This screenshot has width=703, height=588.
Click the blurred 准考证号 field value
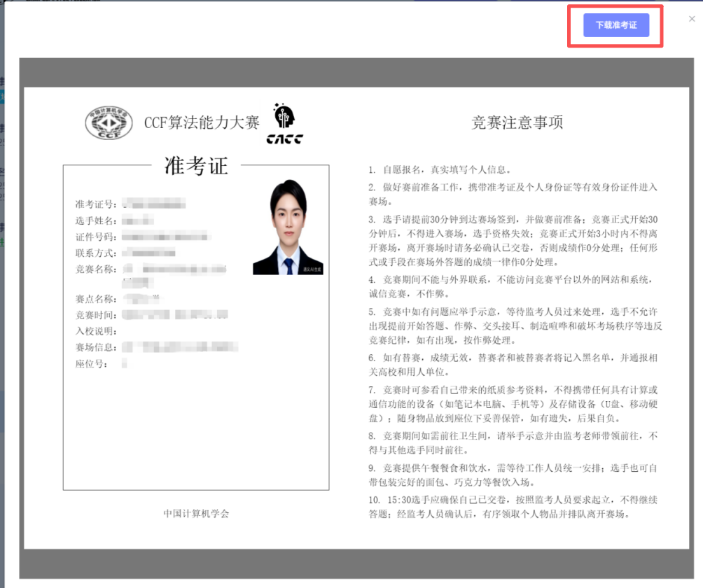click(155, 203)
